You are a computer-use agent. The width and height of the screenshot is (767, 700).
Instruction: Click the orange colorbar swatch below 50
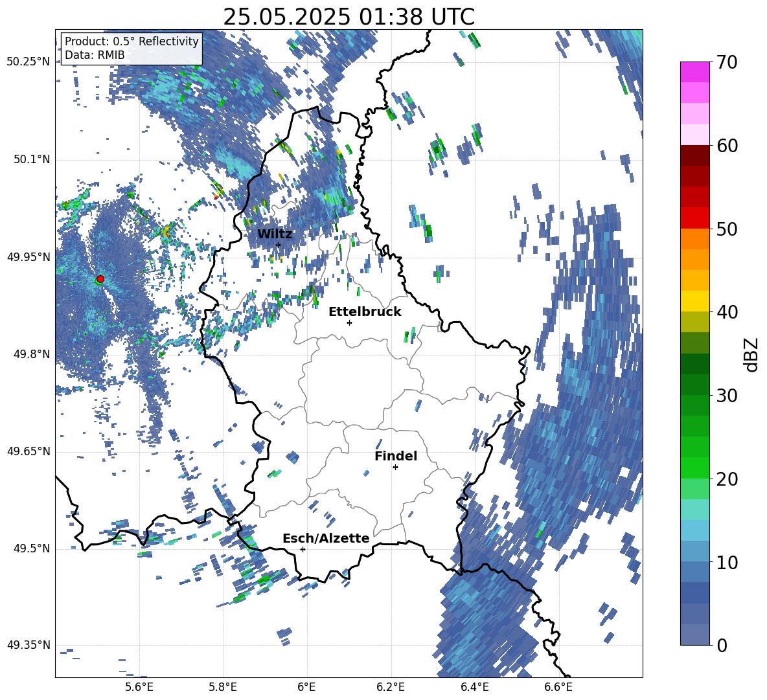click(x=694, y=239)
